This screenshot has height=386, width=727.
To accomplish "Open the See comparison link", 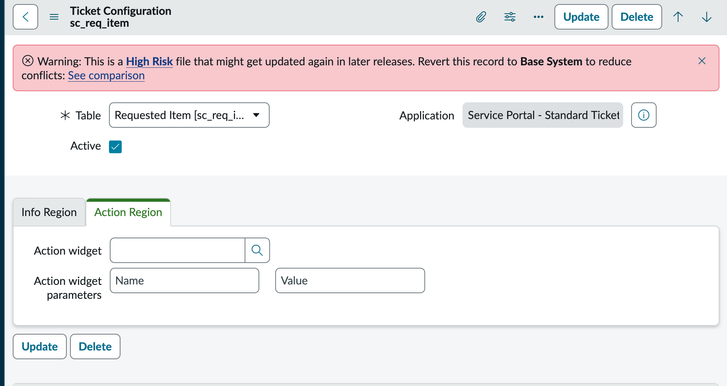I will 106,76.
